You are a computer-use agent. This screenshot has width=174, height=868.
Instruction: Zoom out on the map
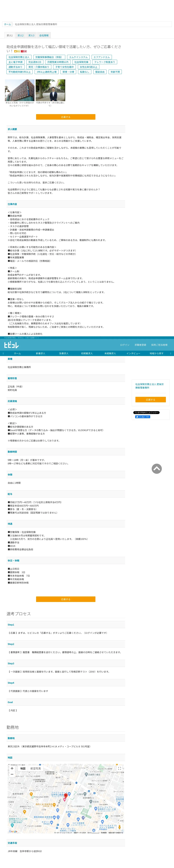point(12,774)
